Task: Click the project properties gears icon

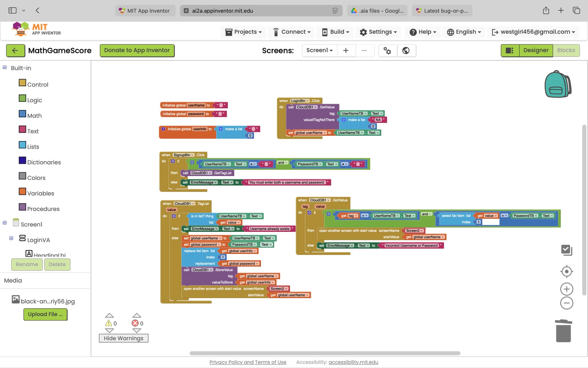Action: click(x=387, y=50)
